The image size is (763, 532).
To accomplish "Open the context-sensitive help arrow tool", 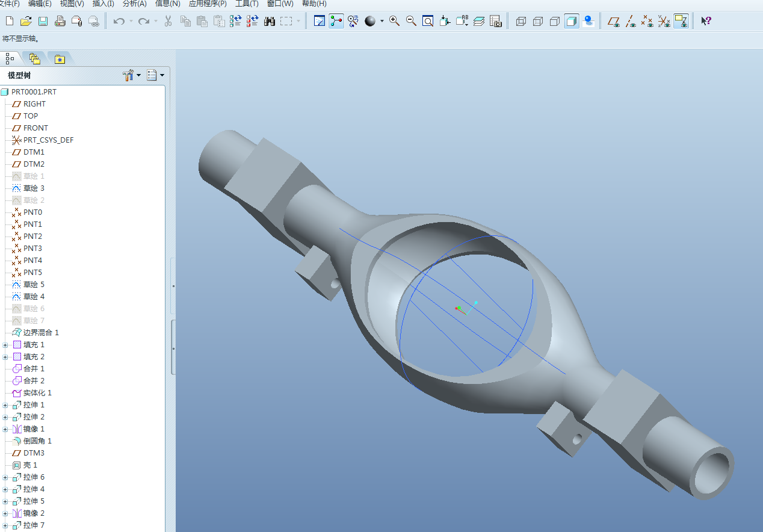I will tap(706, 22).
